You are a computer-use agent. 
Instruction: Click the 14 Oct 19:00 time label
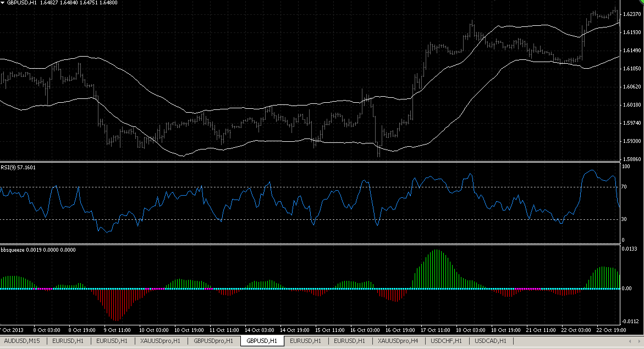[x=294, y=330]
